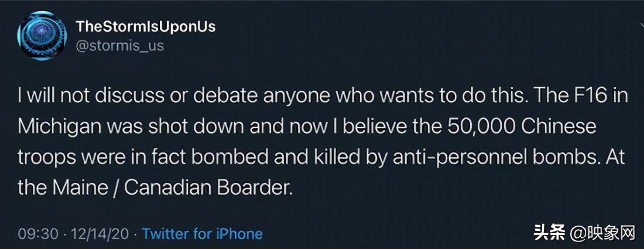
Task: Click the @映象网 watermark text
Action: pos(602,234)
